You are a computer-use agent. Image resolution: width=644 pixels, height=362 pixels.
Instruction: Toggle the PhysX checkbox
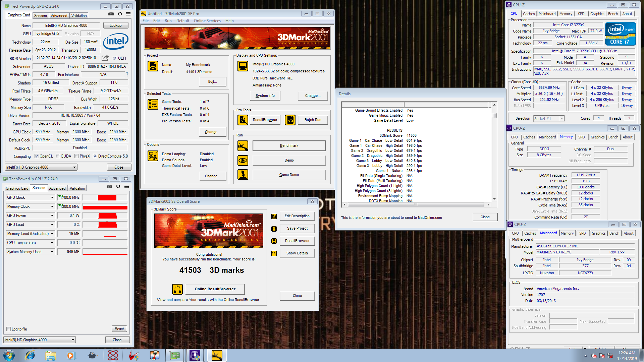tap(77, 156)
